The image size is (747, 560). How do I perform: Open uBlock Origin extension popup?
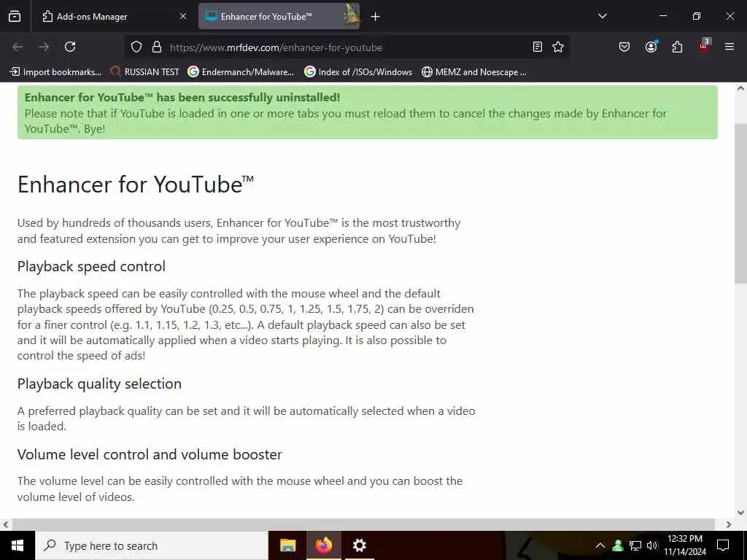pyautogui.click(x=704, y=46)
